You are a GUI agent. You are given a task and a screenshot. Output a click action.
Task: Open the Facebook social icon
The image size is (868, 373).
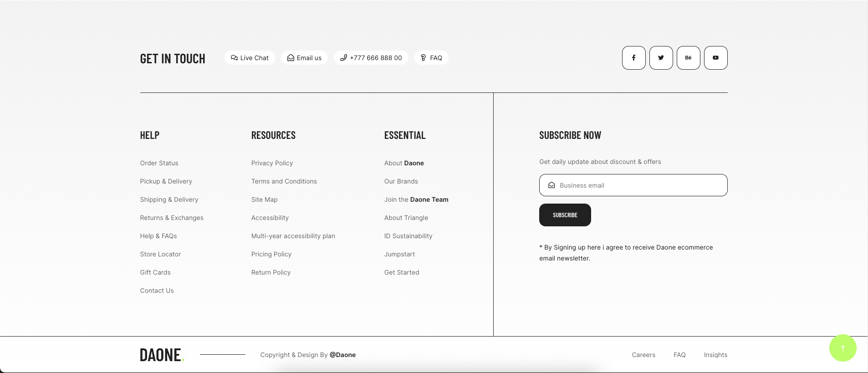[x=633, y=58]
